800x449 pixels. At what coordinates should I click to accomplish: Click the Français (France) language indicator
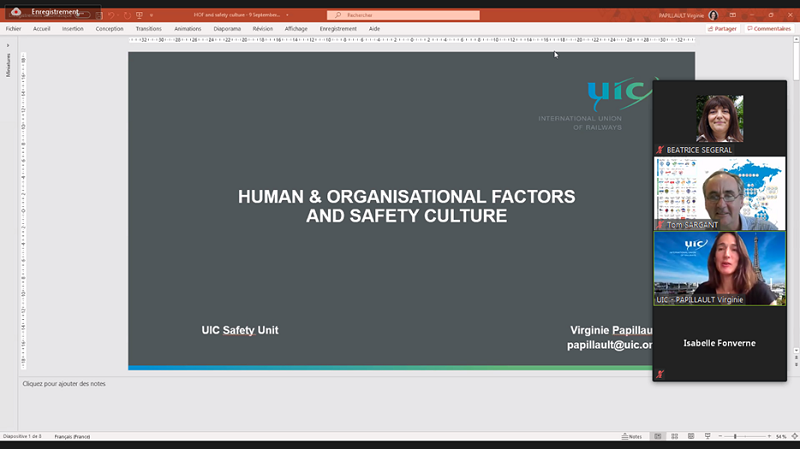coord(72,437)
